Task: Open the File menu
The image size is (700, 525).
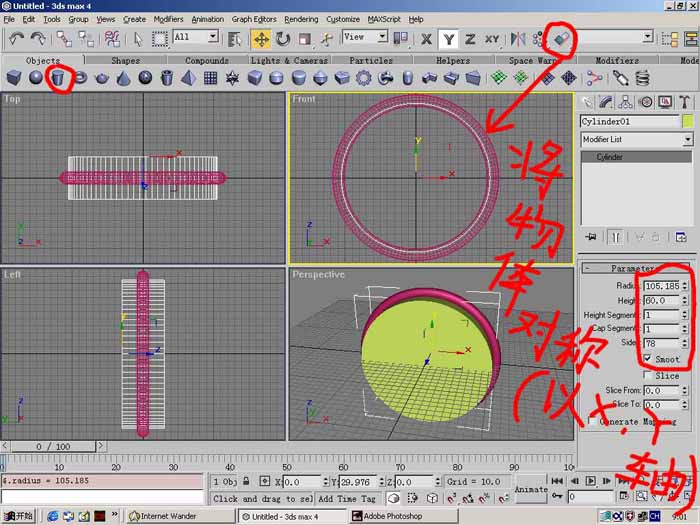Action: click(9, 19)
